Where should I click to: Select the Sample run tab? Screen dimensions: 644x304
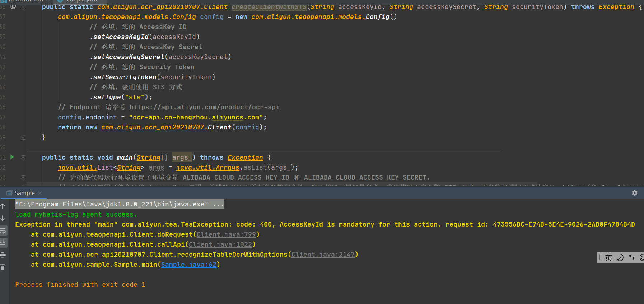pos(24,193)
